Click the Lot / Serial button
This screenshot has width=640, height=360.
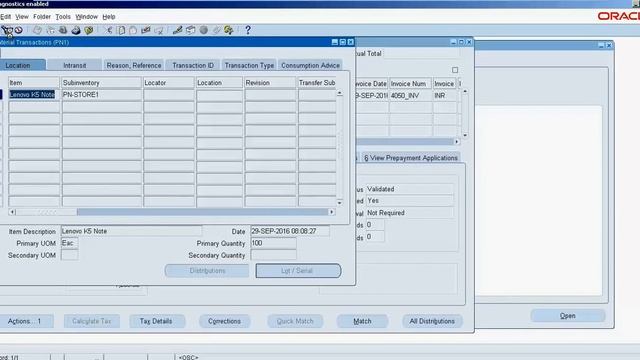(298, 271)
